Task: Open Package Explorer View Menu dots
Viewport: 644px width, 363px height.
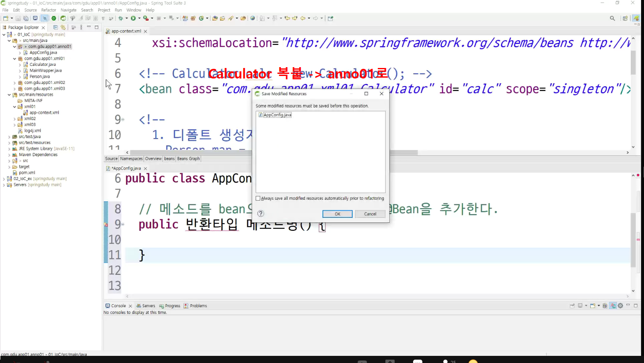Action: pos(81,27)
